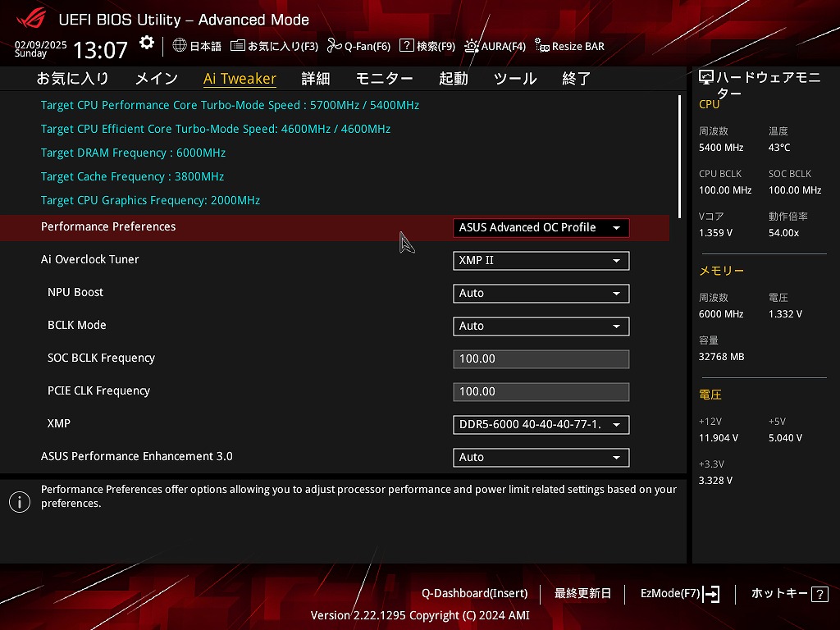Expand NPU Boost dropdown
This screenshot has height=630, width=840.
[541, 294]
